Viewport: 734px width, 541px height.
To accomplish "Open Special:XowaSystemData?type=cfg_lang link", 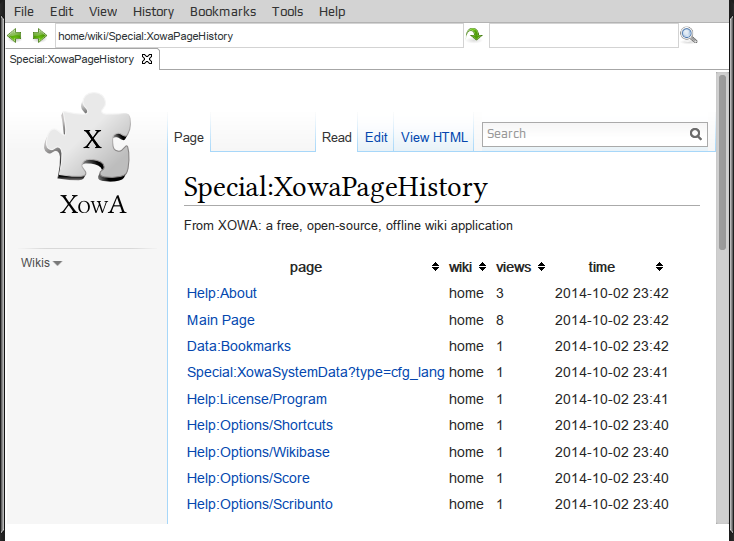I will [x=316, y=372].
